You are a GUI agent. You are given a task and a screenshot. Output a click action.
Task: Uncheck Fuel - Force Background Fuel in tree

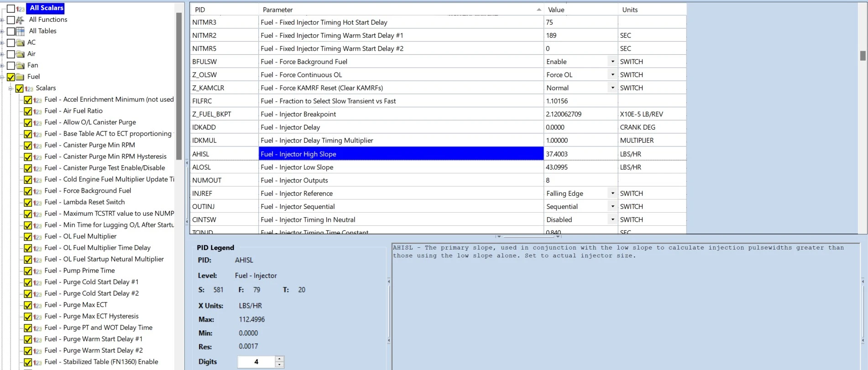coord(28,191)
